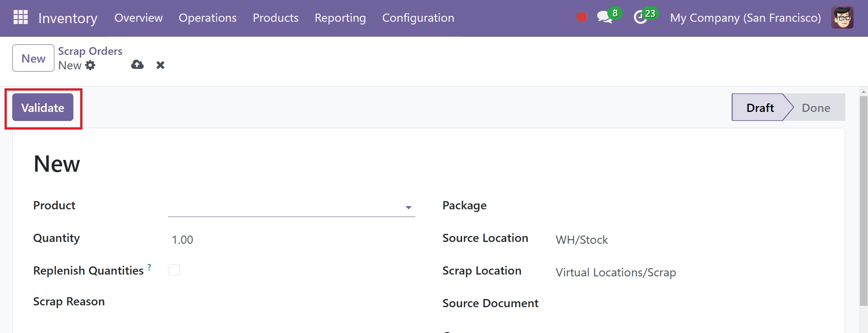
Task: Click the red recording status dot
Action: tap(582, 17)
